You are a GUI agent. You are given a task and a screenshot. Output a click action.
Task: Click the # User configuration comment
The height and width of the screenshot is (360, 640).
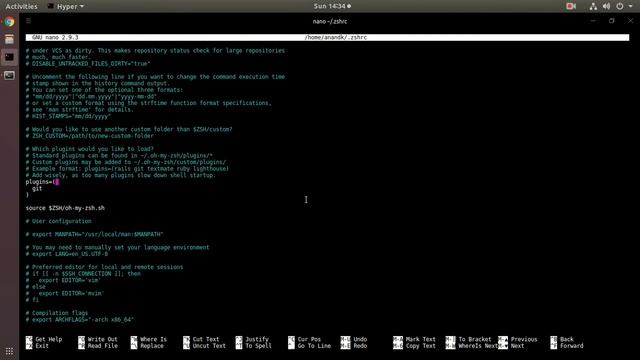pos(58,221)
